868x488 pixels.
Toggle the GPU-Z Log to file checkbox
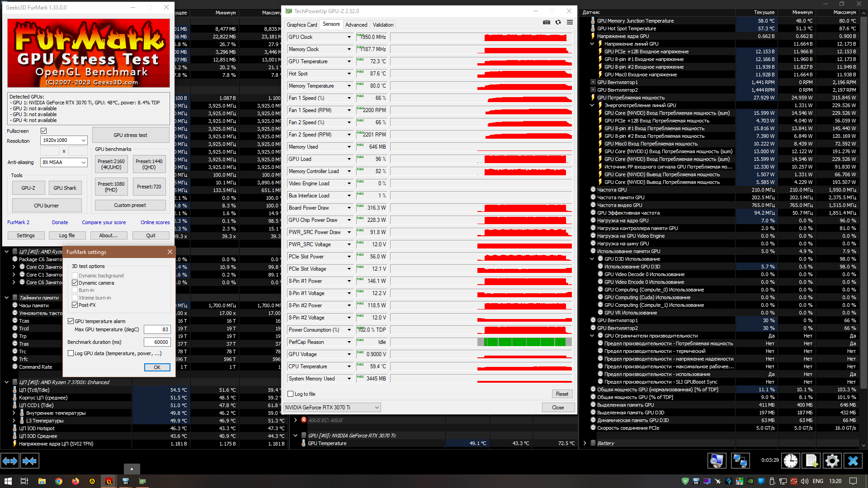coord(291,394)
